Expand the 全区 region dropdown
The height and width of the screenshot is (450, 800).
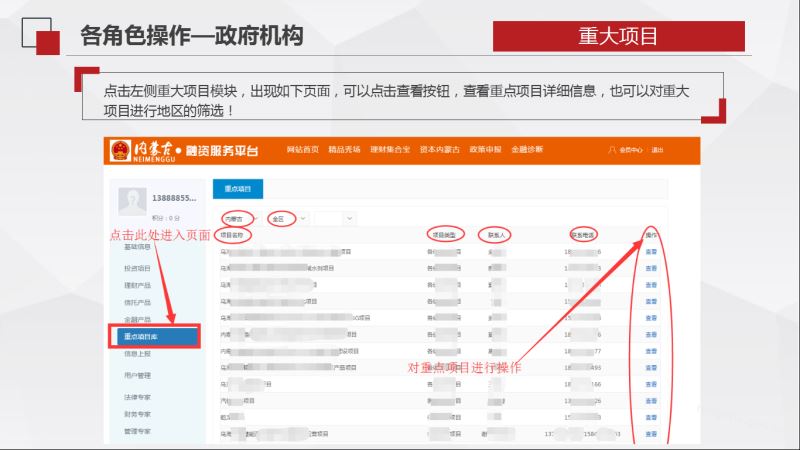283,217
